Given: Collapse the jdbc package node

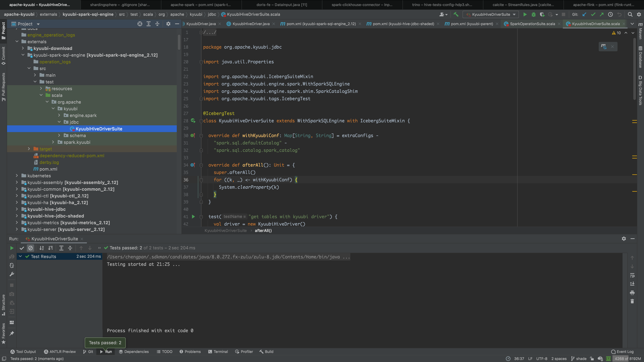Looking at the screenshot, I should 59,122.
